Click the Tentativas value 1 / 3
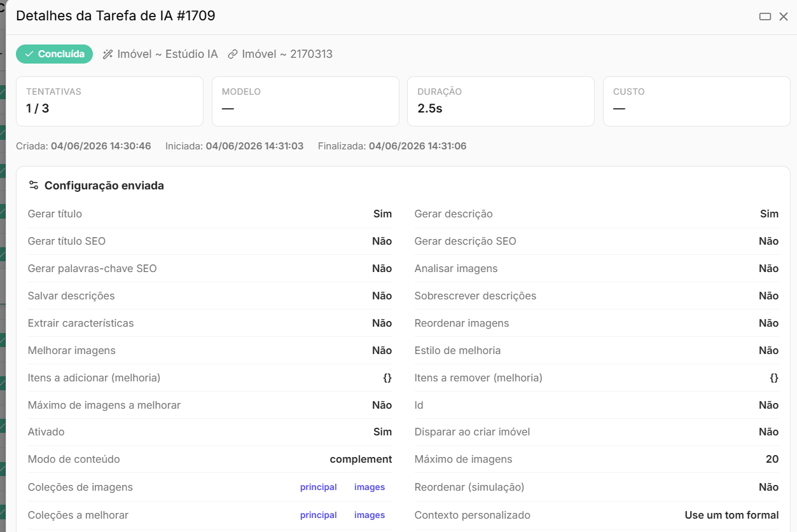797x532 pixels. point(38,109)
